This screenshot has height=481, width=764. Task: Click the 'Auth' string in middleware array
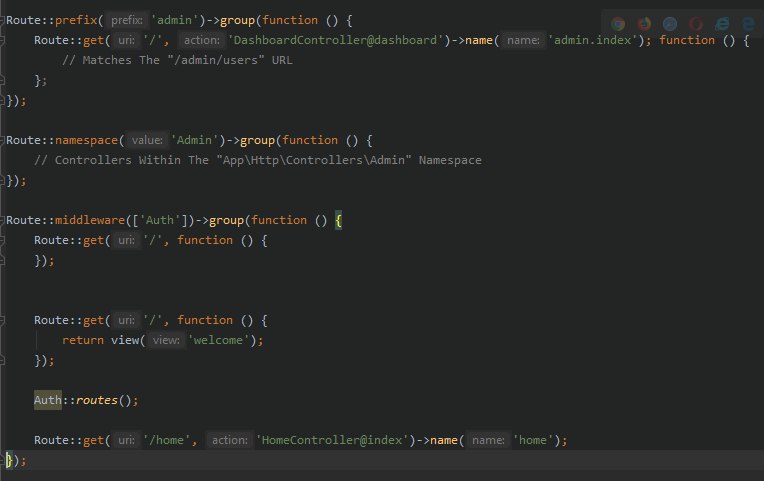pos(160,220)
